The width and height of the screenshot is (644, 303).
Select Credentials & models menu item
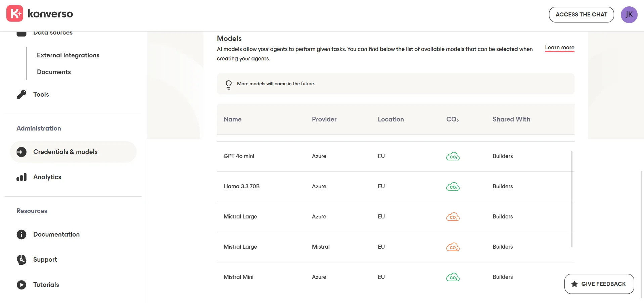[x=73, y=152]
